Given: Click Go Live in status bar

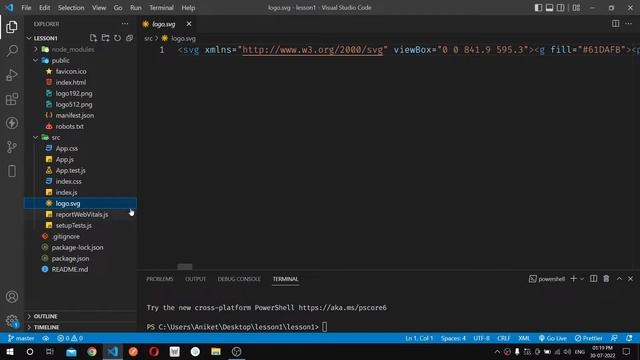Looking at the screenshot, I should tap(553, 338).
